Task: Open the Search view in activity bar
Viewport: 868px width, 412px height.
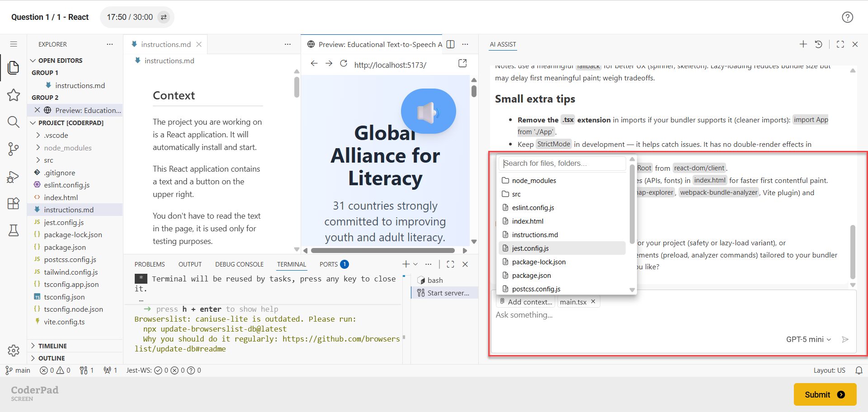Action: [14, 122]
